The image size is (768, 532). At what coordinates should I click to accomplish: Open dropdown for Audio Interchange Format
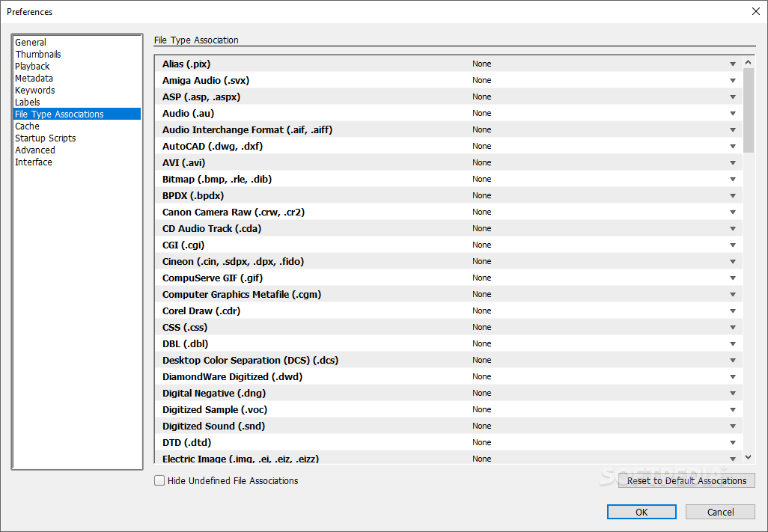point(733,129)
